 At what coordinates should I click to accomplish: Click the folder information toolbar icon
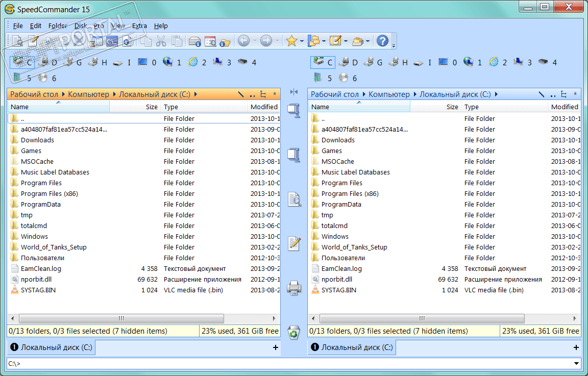pos(225,42)
